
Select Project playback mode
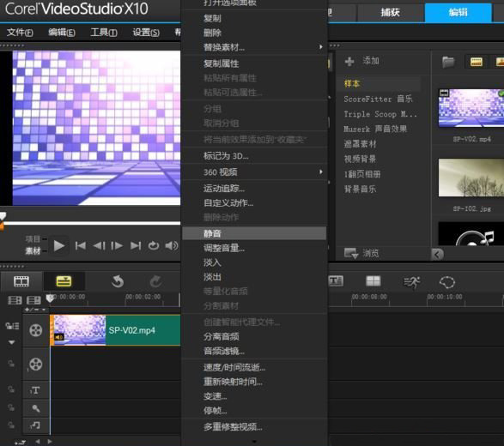click(33, 239)
